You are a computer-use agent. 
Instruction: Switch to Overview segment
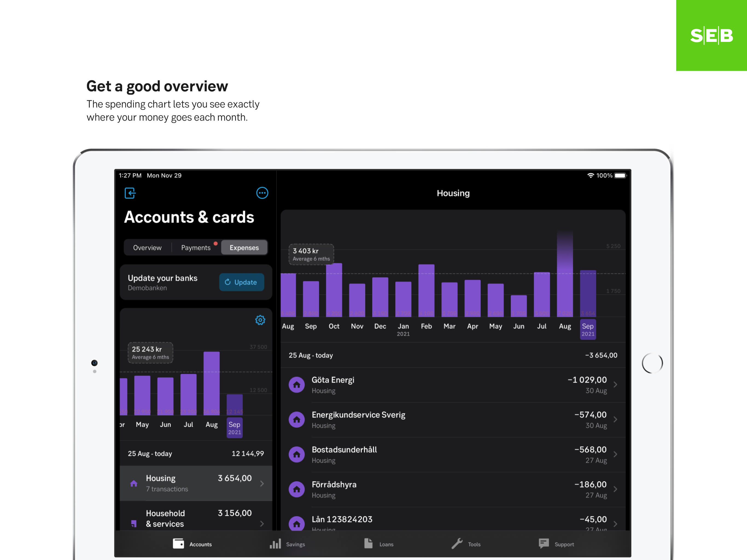pos(147,247)
